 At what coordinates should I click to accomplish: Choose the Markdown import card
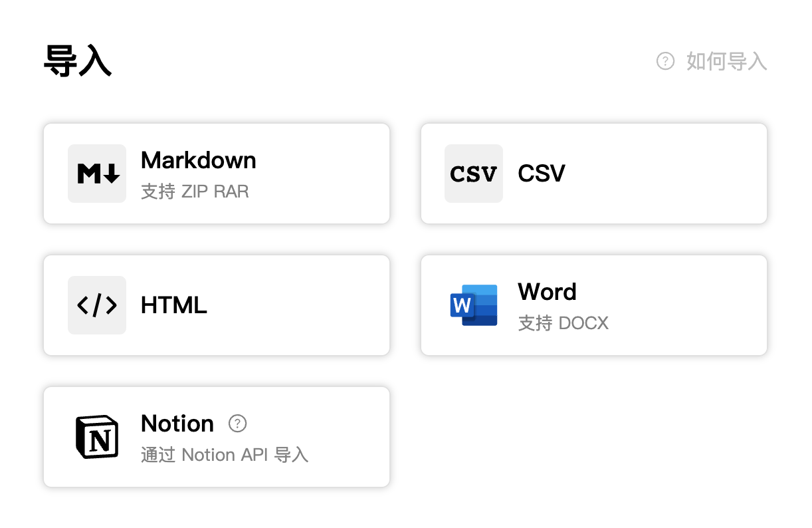pos(217,174)
